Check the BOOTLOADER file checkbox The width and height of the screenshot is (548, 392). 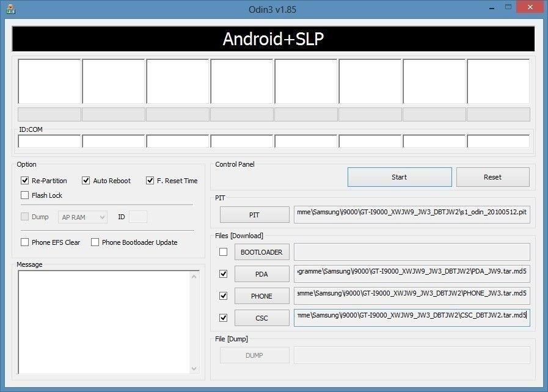(x=223, y=252)
